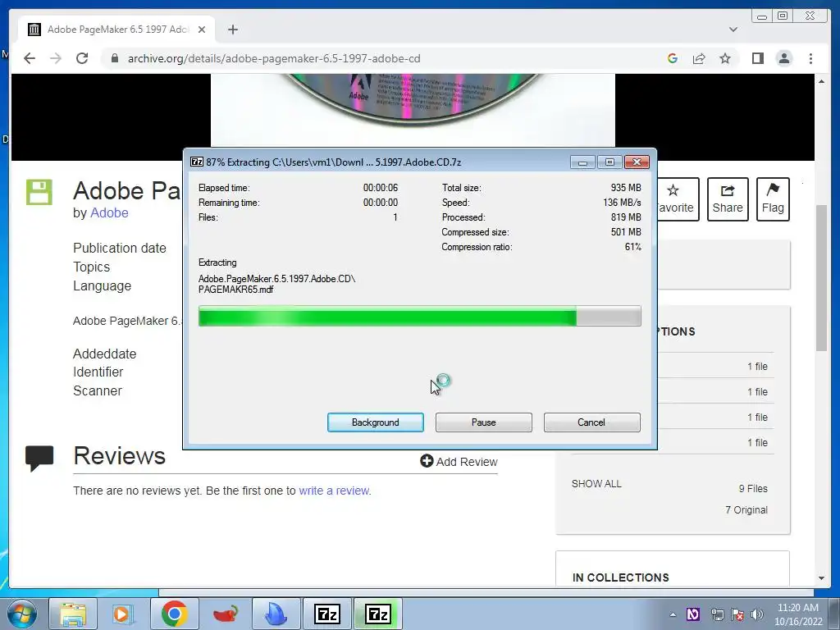Click the Reviews speech bubble icon

tap(39, 458)
